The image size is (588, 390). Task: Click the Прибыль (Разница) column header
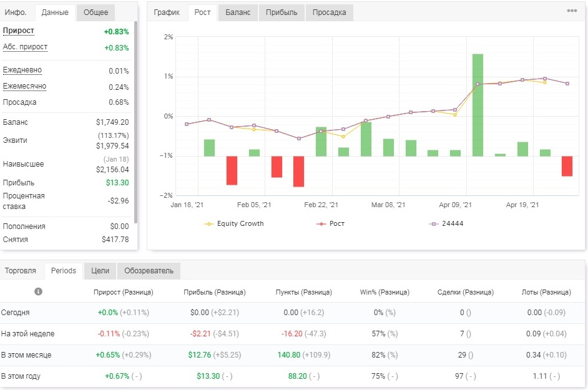tap(215, 292)
